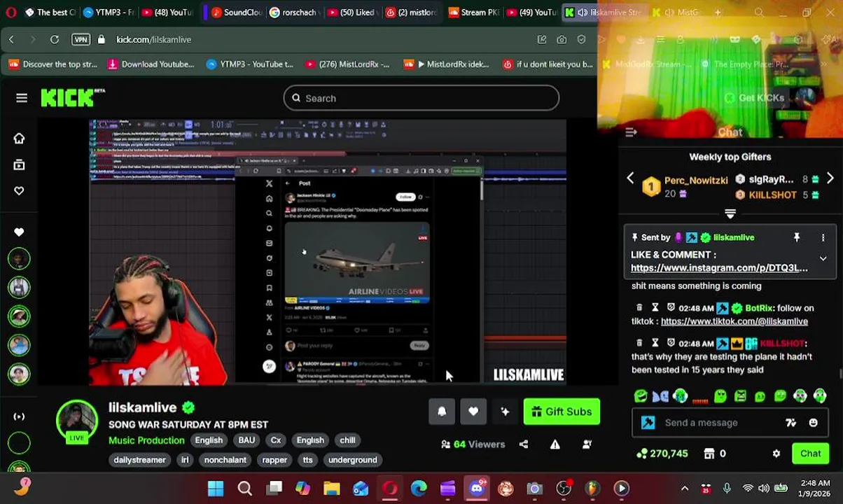Open the Windows Start menu

pos(216,488)
